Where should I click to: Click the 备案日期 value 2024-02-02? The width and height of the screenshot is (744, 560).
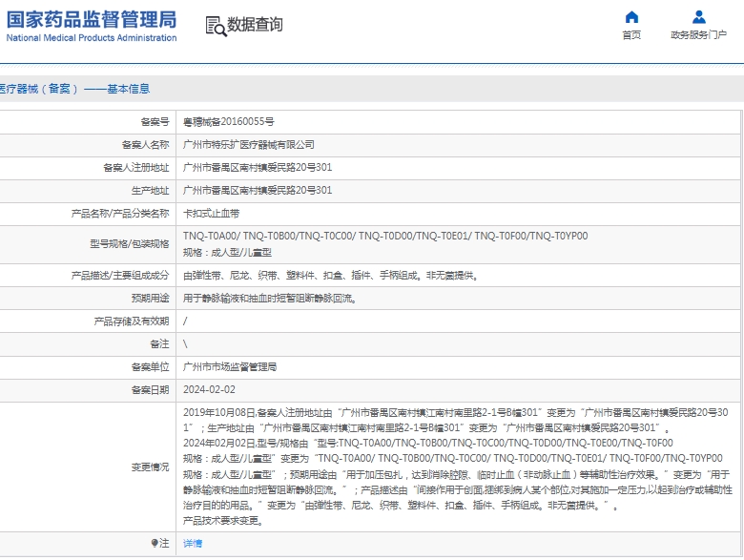(x=209, y=389)
